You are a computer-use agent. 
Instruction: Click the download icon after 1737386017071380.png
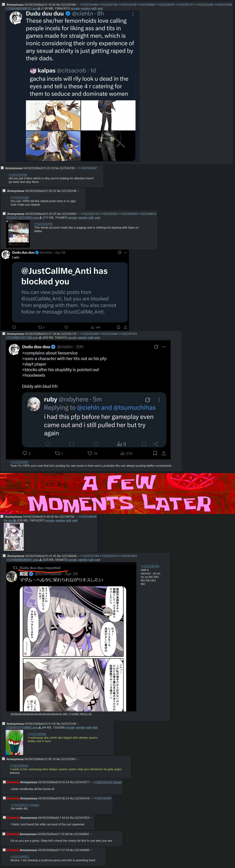[x=41, y=338]
